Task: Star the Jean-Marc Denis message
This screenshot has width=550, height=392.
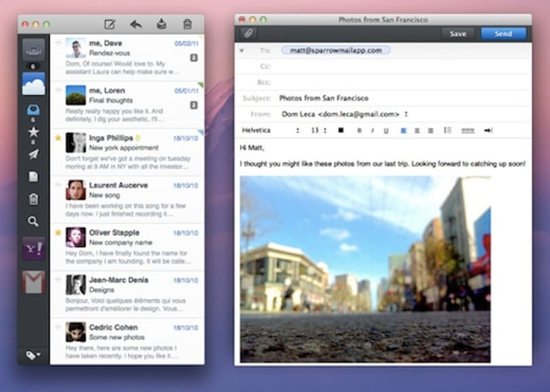Action: [x=58, y=280]
